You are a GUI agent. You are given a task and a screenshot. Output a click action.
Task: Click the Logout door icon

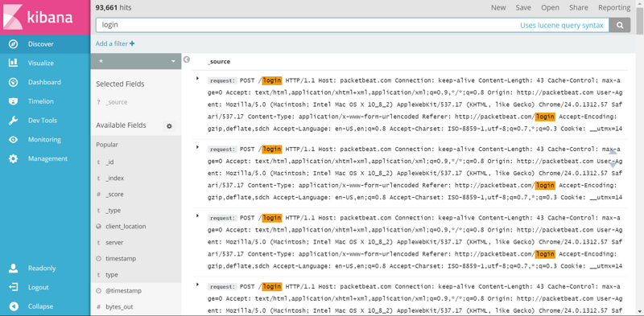point(13,287)
